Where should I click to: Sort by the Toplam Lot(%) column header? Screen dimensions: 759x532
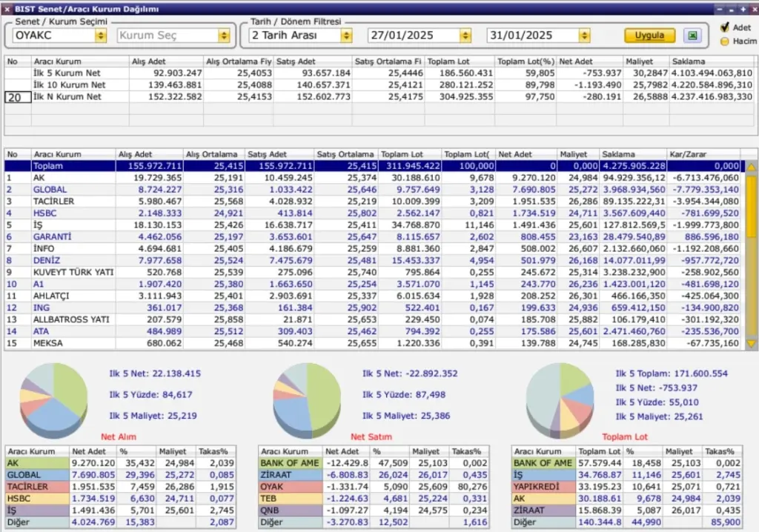[x=526, y=61]
